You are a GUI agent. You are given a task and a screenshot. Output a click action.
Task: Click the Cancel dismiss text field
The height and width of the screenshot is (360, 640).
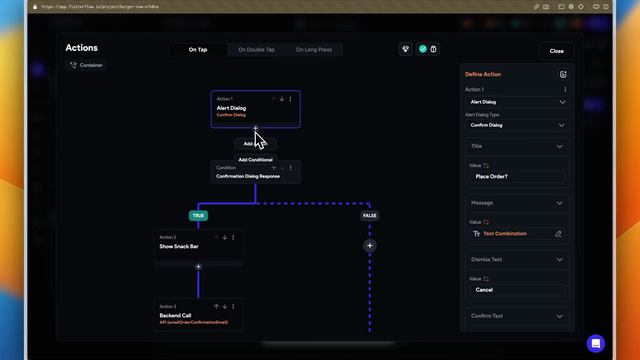tap(517, 290)
